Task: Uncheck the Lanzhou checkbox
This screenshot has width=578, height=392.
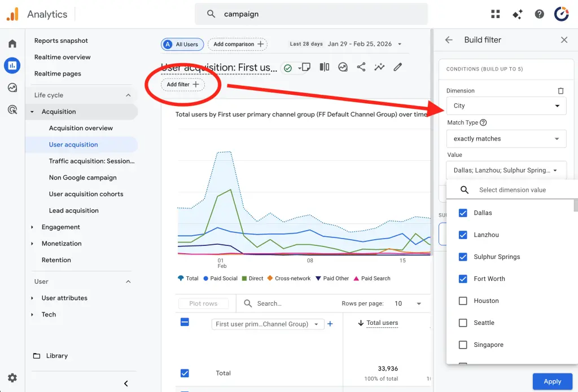Action: tap(463, 235)
